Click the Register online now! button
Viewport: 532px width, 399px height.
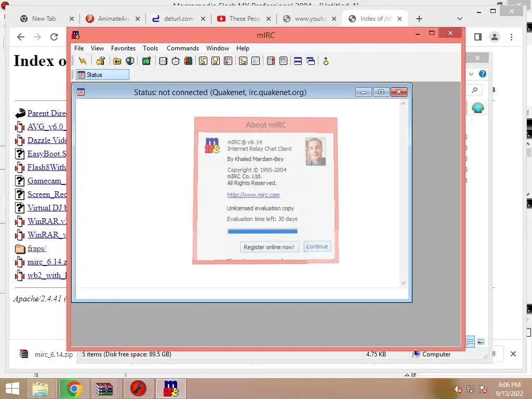(269, 247)
